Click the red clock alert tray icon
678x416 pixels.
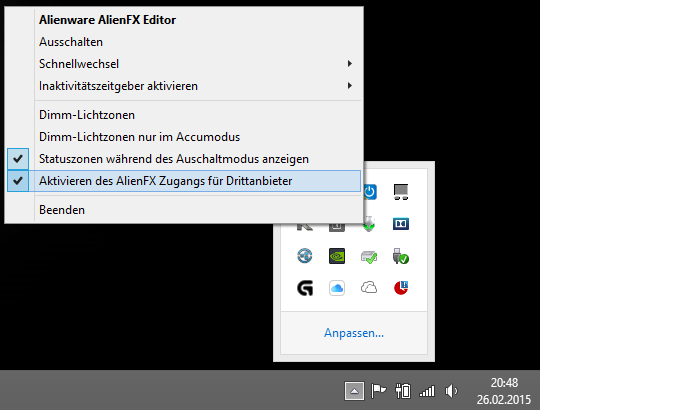click(401, 288)
